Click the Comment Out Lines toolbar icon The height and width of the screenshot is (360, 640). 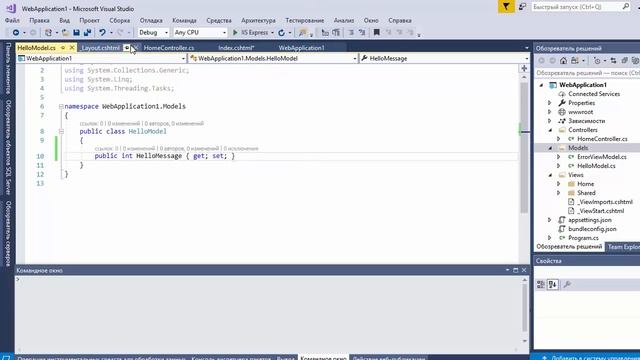(x=351, y=32)
